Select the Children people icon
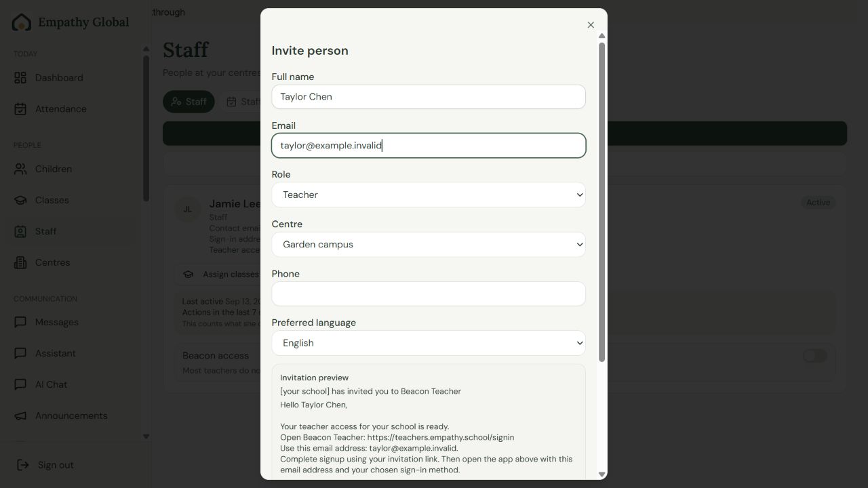Viewport: 868px width, 488px height. click(x=20, y=169)
